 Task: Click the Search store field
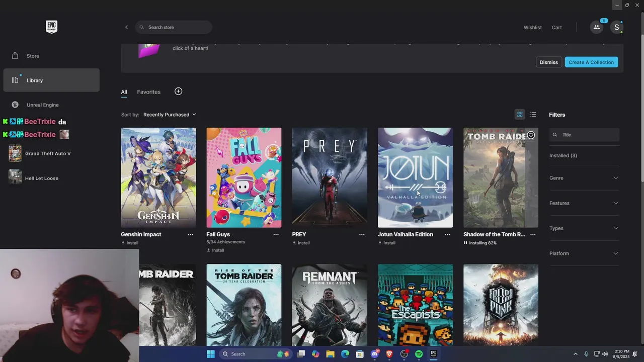pyautogui.click(x=174, y=27)
